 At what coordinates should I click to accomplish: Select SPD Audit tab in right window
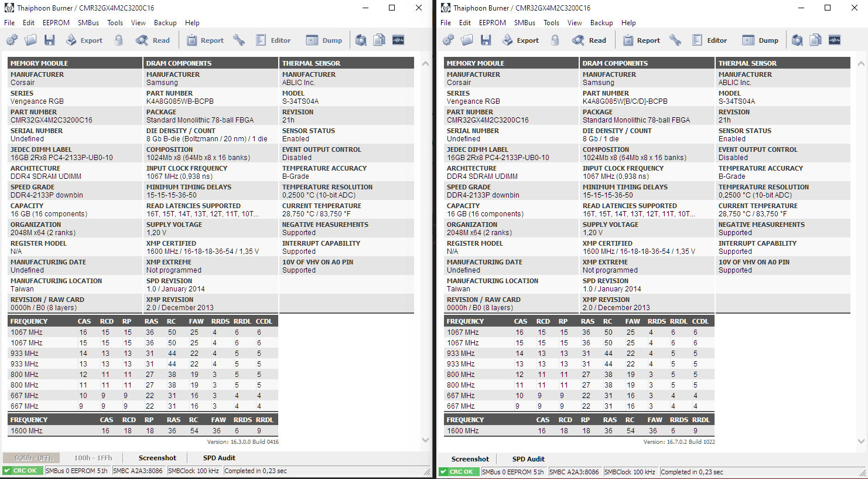[528, 459]
